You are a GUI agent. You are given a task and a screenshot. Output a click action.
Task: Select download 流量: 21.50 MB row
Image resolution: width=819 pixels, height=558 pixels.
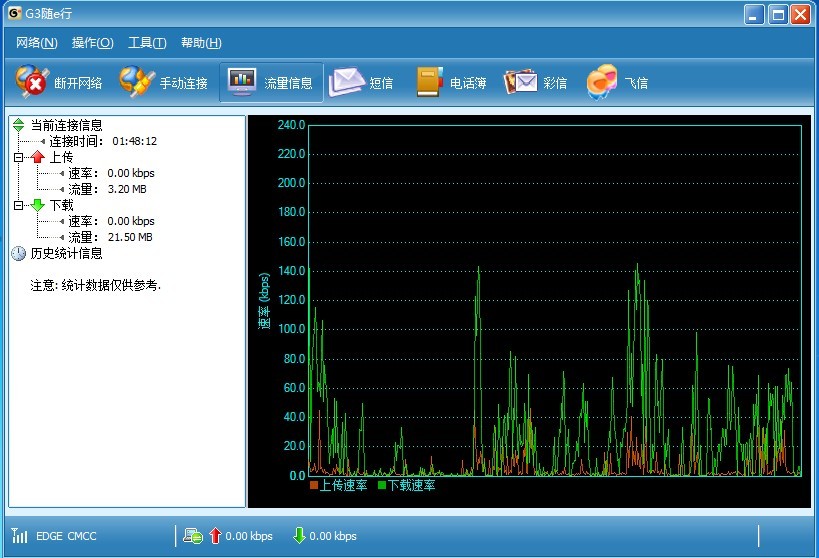click(110, 237)
